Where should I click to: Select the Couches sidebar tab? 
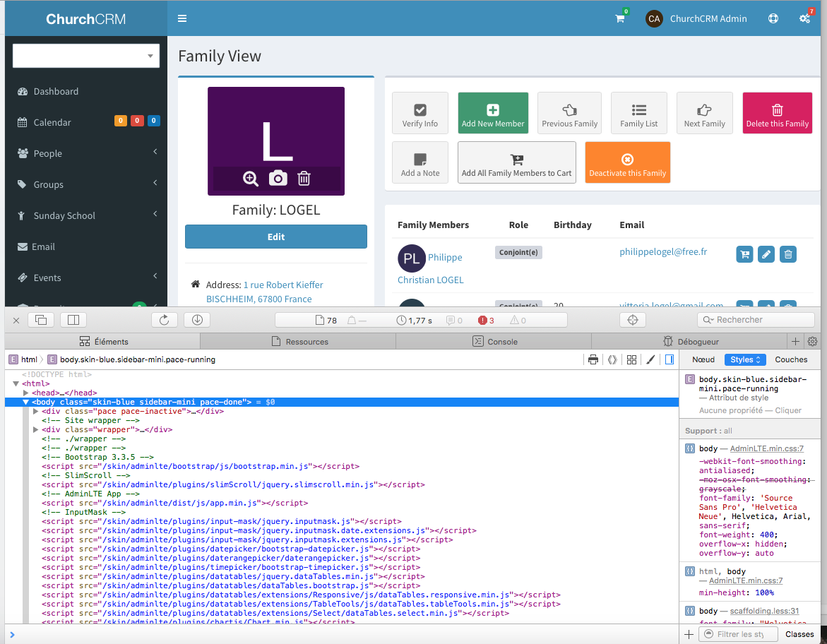coord(790,359)
